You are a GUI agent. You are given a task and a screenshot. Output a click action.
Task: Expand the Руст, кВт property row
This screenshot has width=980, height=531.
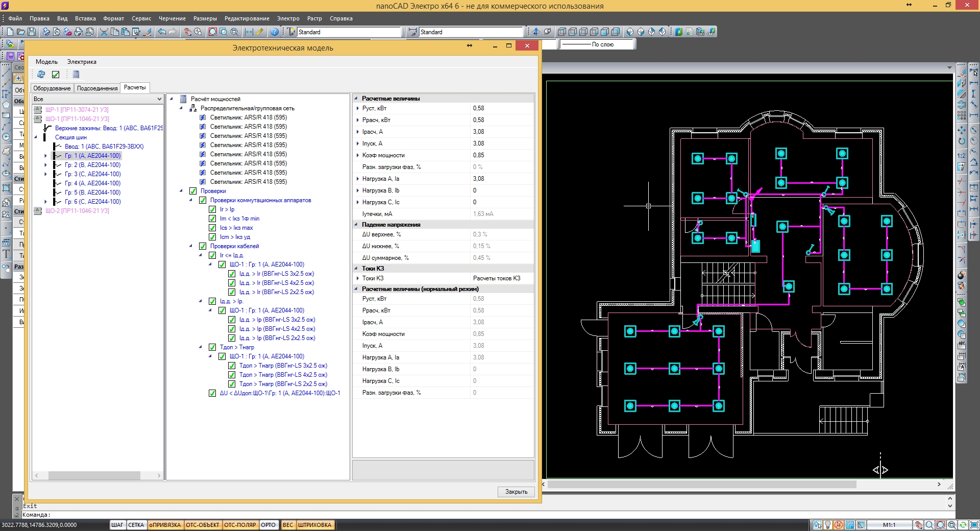tap(357, 108)
